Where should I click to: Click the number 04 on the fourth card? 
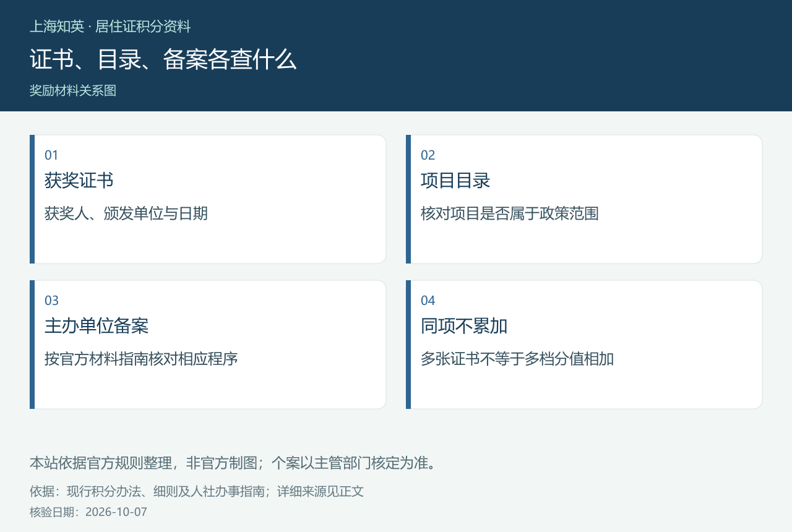tap(428, 301)
